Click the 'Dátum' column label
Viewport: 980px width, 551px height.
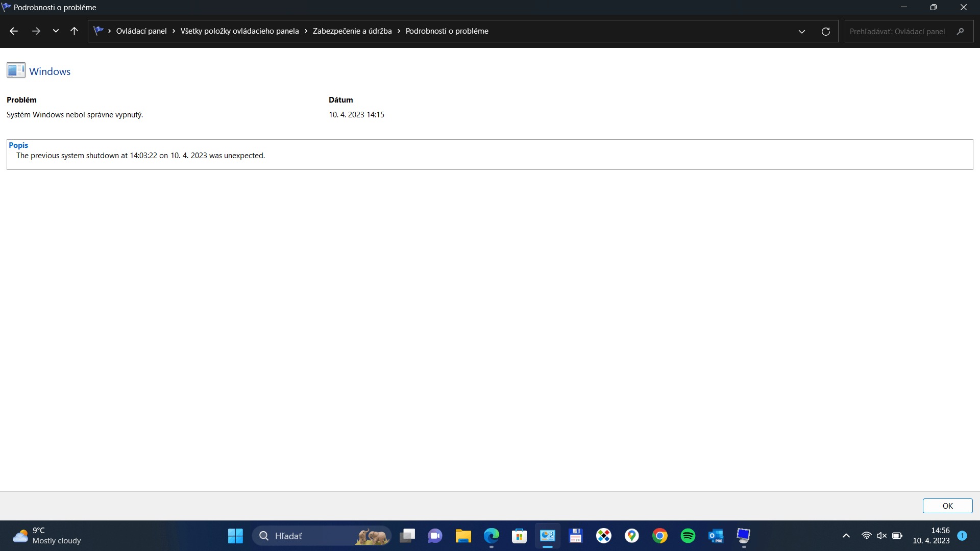340,100
